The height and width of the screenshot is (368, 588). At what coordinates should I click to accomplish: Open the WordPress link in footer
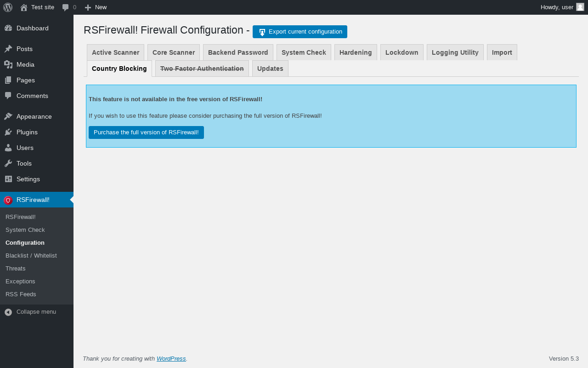click(171, 359)
